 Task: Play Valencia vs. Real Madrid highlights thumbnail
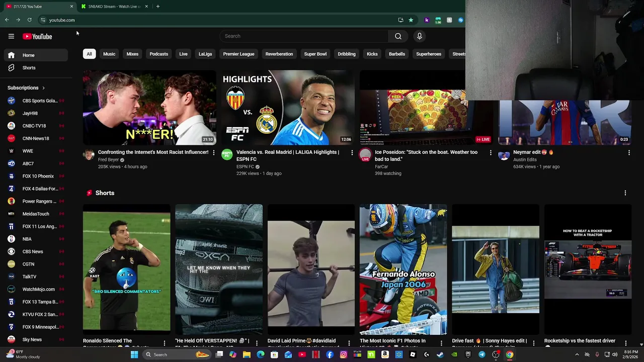click(288, 108)
